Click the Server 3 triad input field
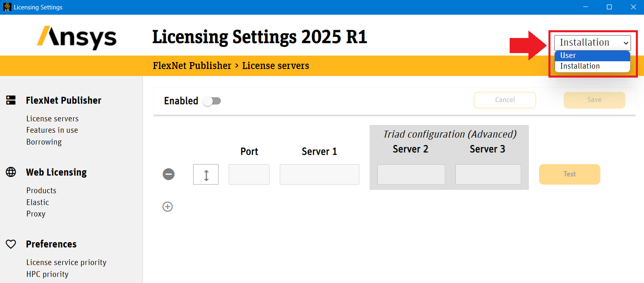Screen dimensions: 644x283 click(488, 174)
